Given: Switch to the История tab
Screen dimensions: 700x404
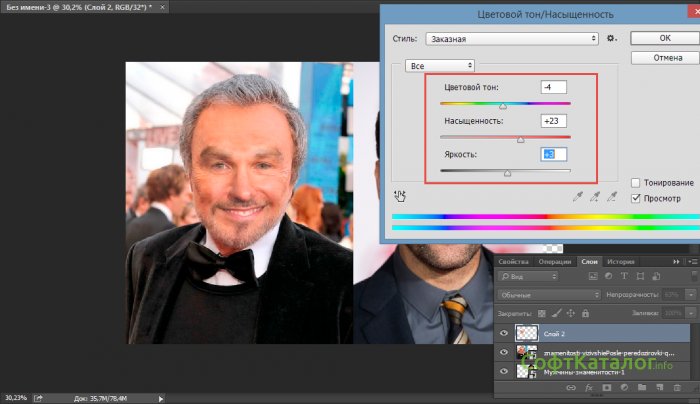Looking at the screenshot, I should [622, 260].
